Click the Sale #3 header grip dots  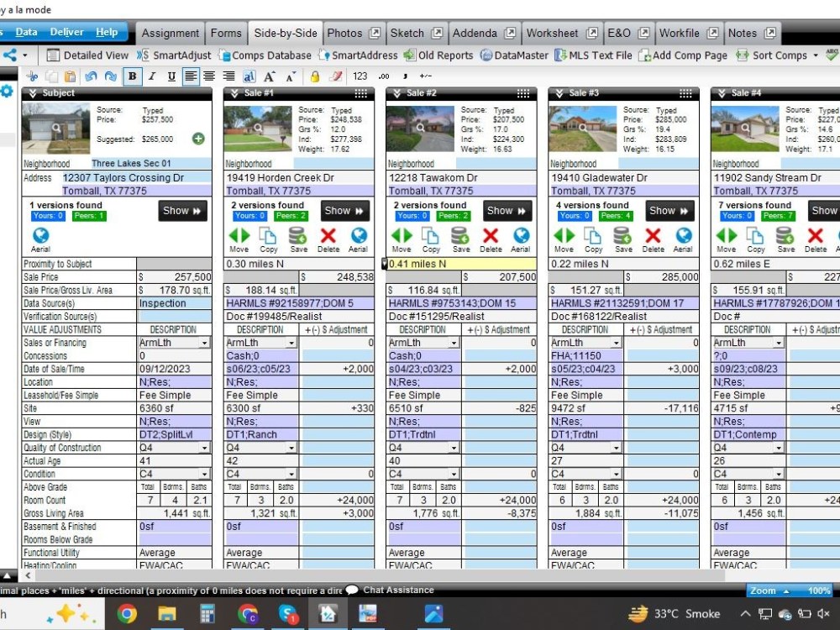coord(685,93)
